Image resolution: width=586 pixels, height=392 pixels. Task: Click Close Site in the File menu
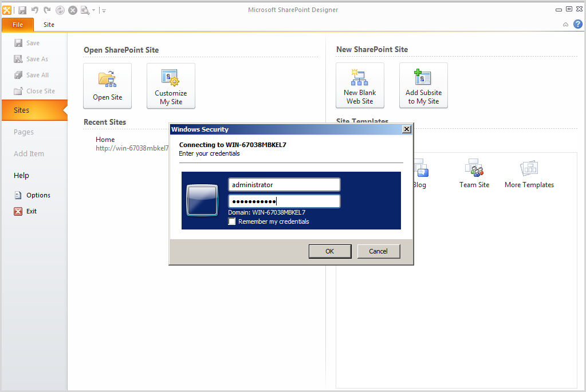[x=40, y=91]
